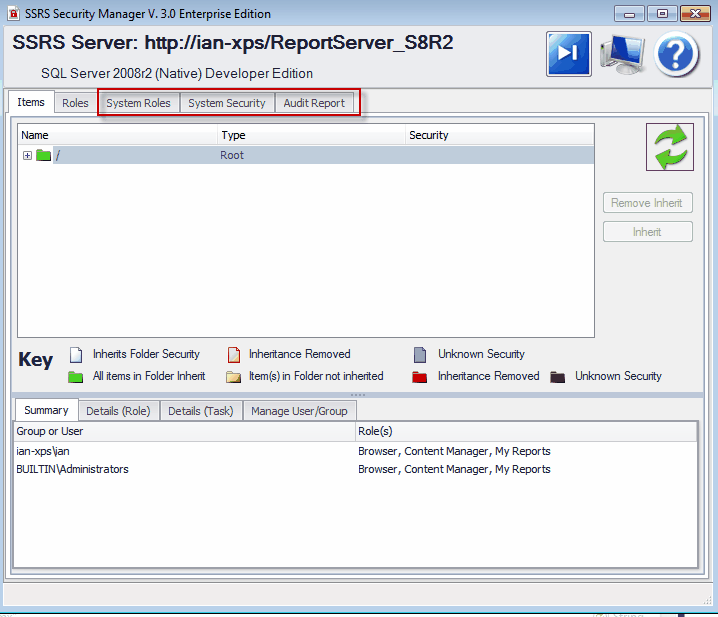Open the System Roles tab
The image size is (718, 617).
pyautogui.click(x=138, y=103)
